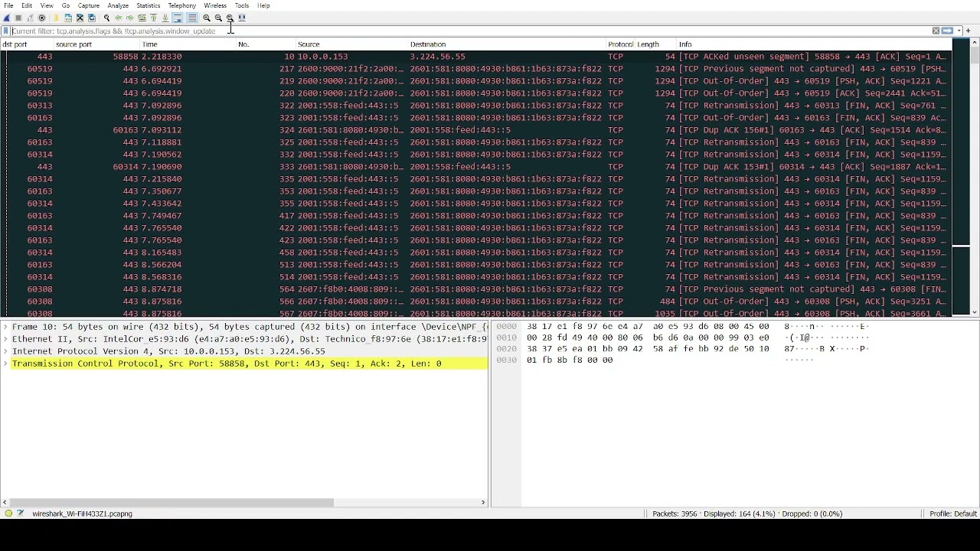The width and height of the screenshot is (980, 551).
Task: Open the Statistics menu
Action: 149,5
